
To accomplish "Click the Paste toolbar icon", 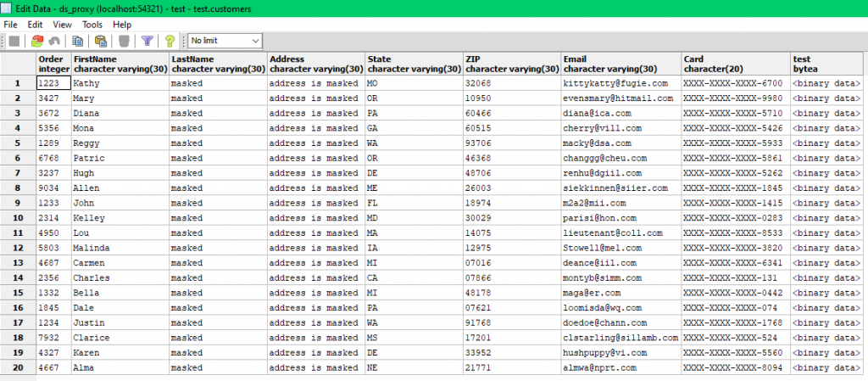I will pos(101,41).
